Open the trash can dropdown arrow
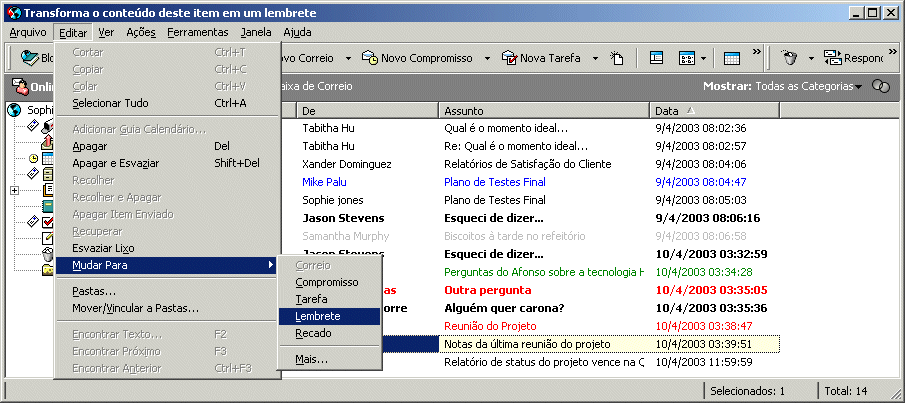Image resolution: width=905 pixels, height=403 pixels. pos(811,58)
